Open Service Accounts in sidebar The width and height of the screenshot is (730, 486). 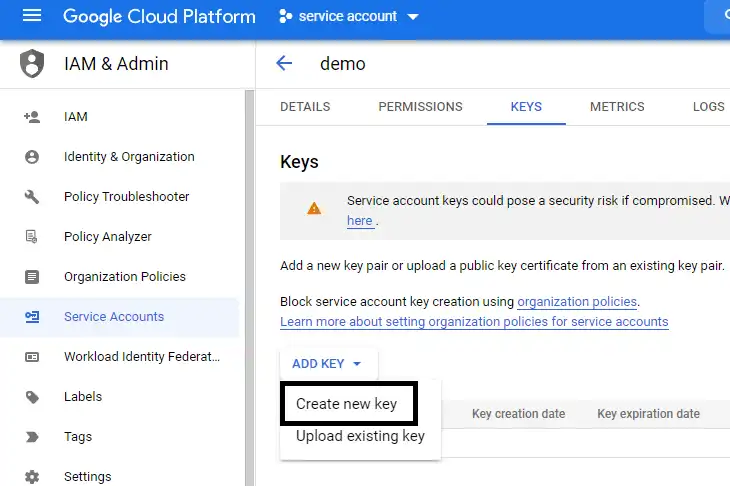tap(120, 317)
